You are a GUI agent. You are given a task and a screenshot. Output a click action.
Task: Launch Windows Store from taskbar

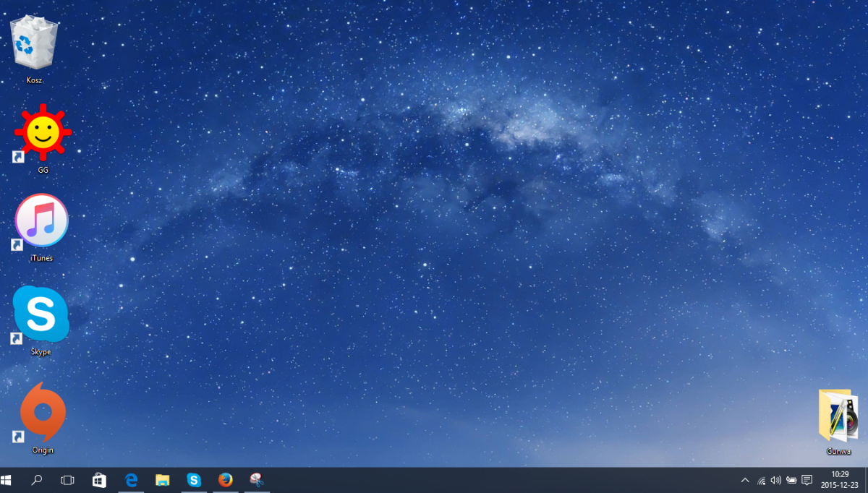99,480
